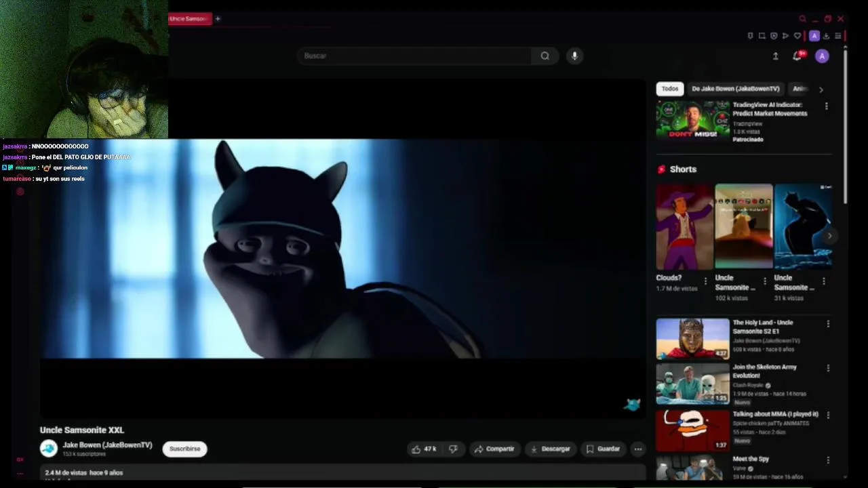Click the 2.4 M de vistas description line
Viewport: 868px width, 488px height.
click(x=84, y=472)
